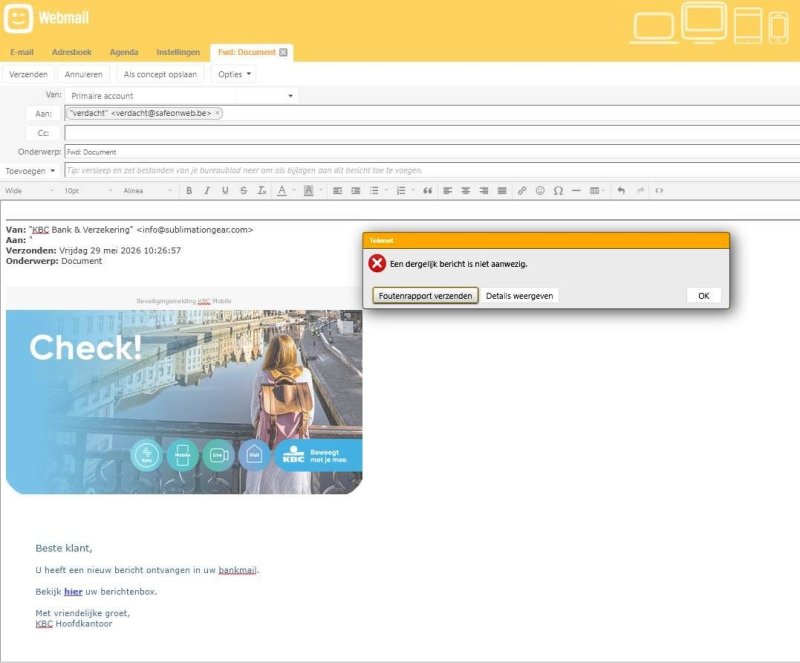800x663 pixels.
Task: Apply the text background highlight color
Action: (309, 191)
